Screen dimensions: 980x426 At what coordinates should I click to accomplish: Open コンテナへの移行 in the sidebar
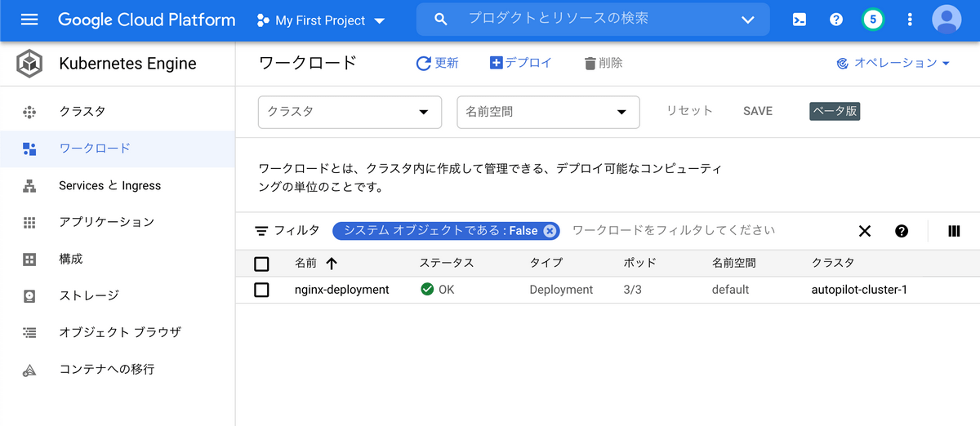[107, 369]
